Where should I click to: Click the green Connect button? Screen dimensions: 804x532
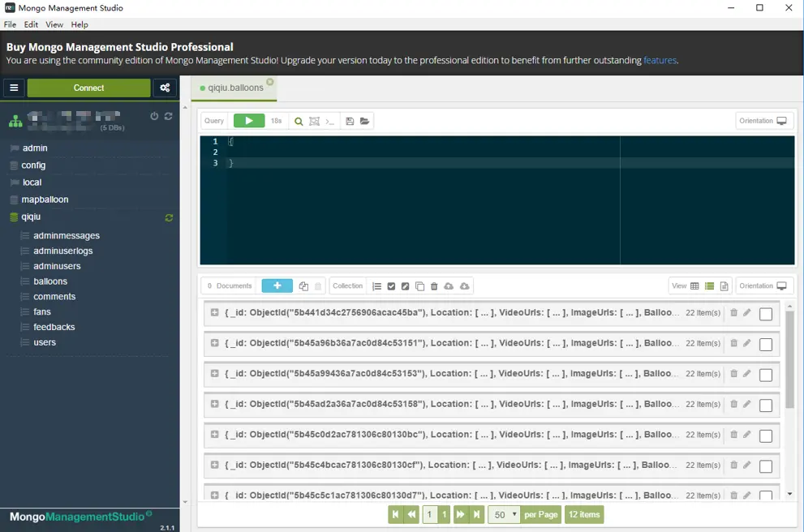pos(88,88)
